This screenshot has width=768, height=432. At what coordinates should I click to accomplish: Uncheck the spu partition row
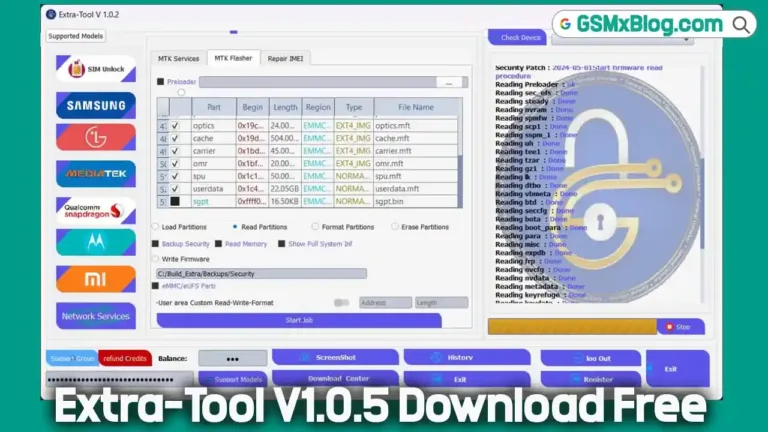tap(175, 176)
